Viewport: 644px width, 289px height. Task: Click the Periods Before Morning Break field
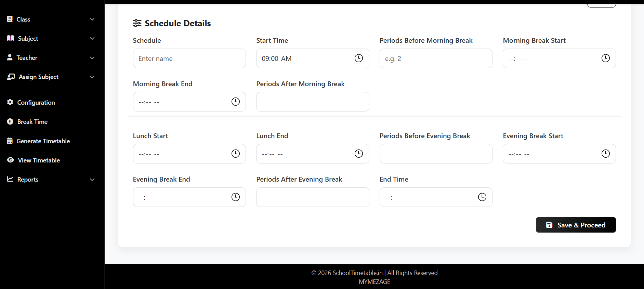tap(436, 58)
